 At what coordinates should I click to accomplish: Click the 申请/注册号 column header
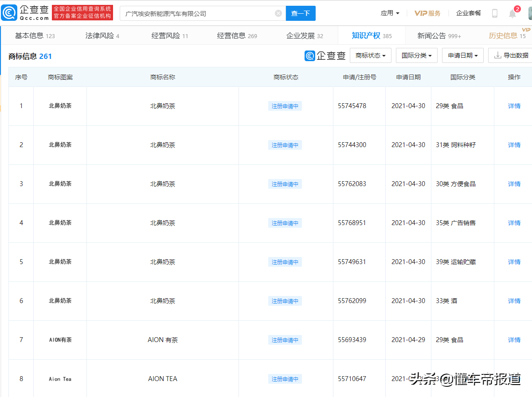coord(360,77)
